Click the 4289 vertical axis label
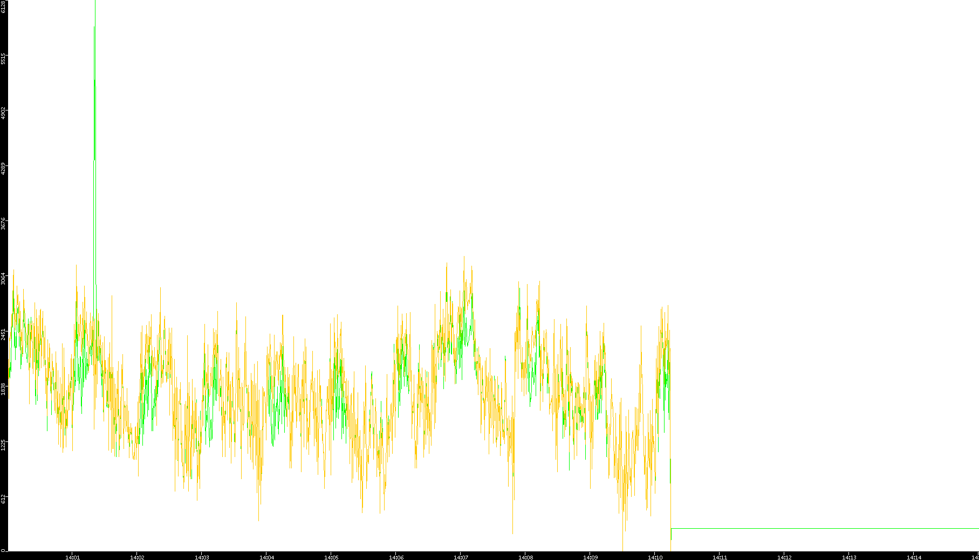Viewport: 979px width, 560px height. pyautogui.click(x=4, y=169)
